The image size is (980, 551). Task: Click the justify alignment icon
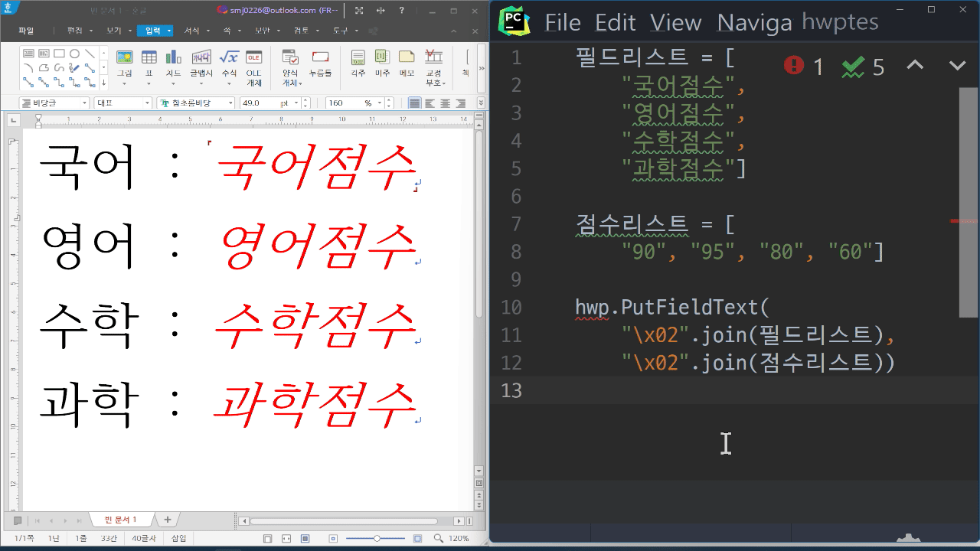[414, 103]
